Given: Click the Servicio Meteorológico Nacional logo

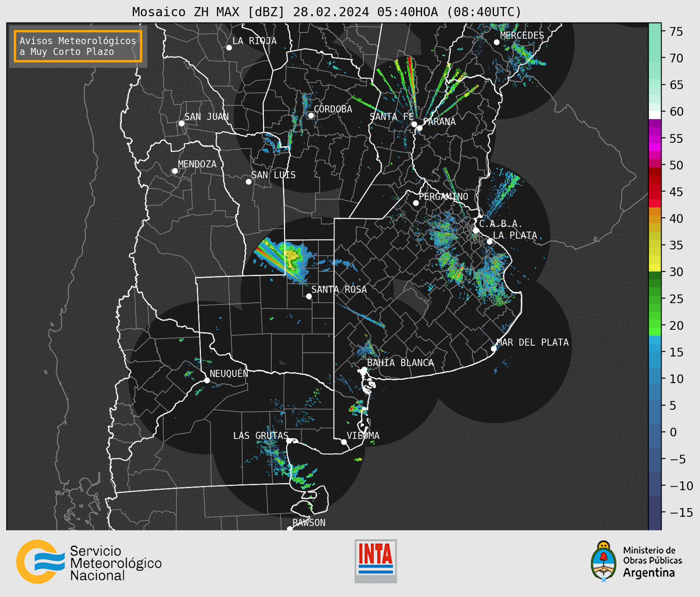Looking at the screenshot, I should pos(89,562).
